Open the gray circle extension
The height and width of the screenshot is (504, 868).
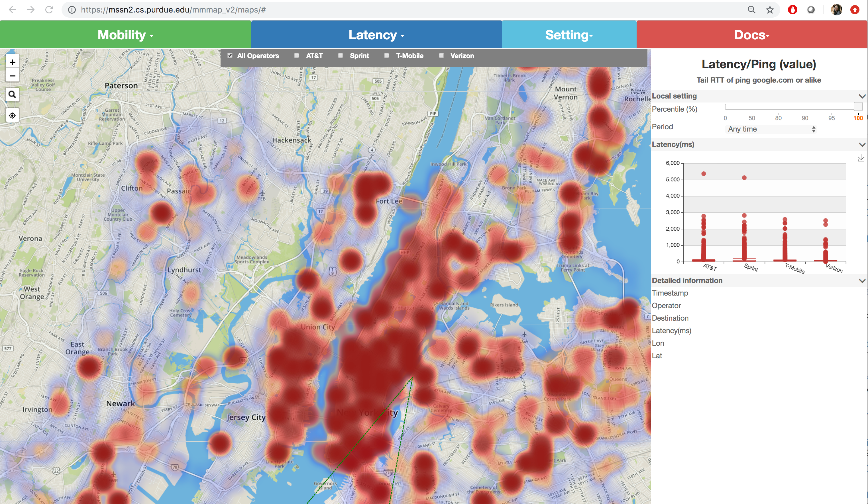point(811,10)
